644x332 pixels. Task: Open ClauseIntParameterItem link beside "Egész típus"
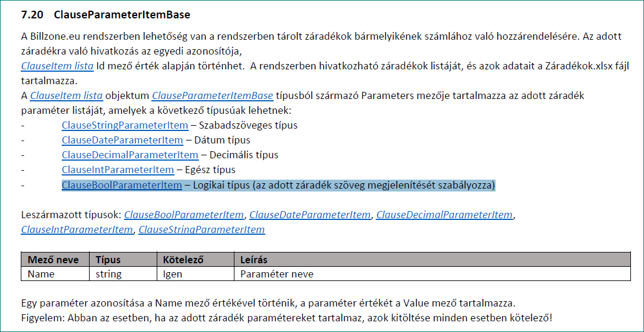coord(118,170)
